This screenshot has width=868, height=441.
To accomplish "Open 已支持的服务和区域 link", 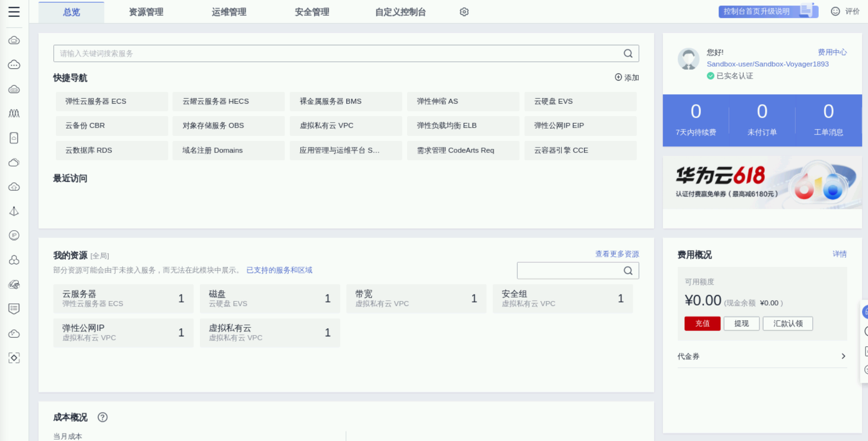I will [x=279, y=270].
